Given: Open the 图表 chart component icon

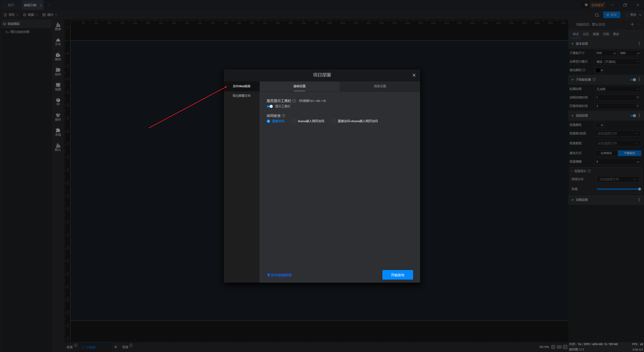Looking at the screenshot, I should [x=58, y=26].
